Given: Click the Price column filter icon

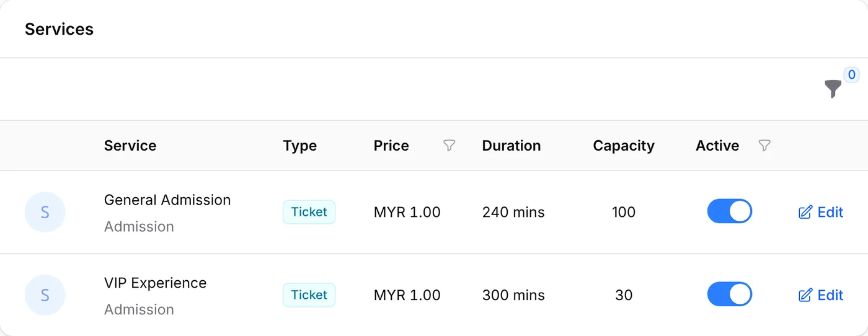Looking at the screenshot, I should coord(449,146).
